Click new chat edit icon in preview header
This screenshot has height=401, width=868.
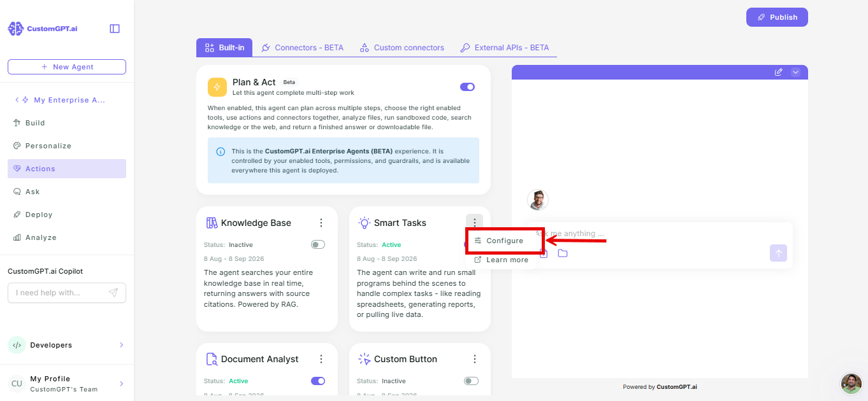click(778, 72)
